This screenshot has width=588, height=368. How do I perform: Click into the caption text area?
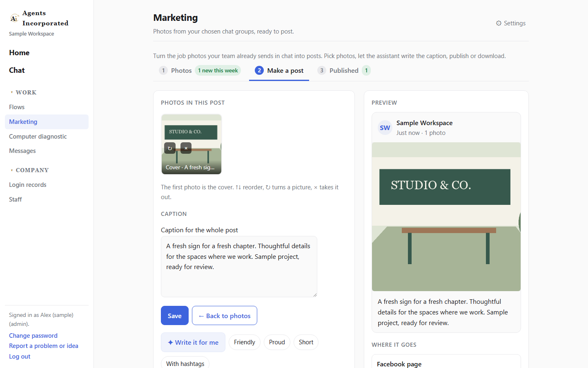239,267
